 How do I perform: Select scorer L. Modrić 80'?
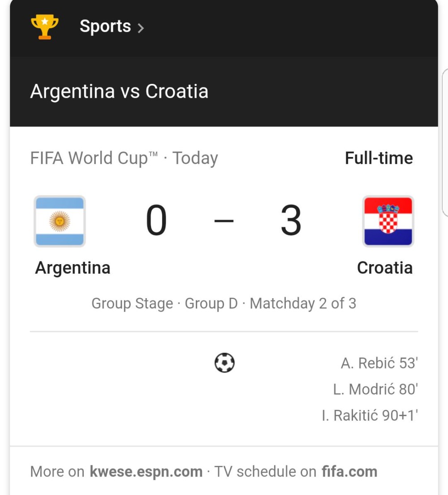pos(375,389)
